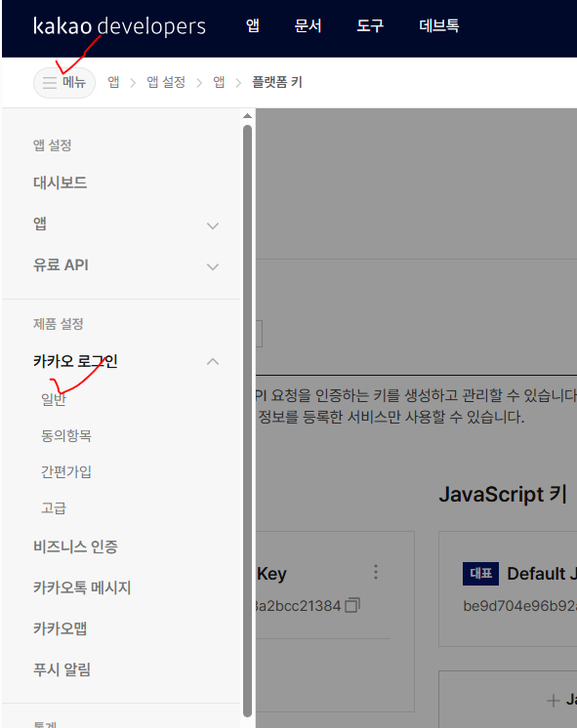Viewport: 577px width, 728px height.
Task: Click 플랫폼 키 breadcrumb item
Action: (277, 83)
